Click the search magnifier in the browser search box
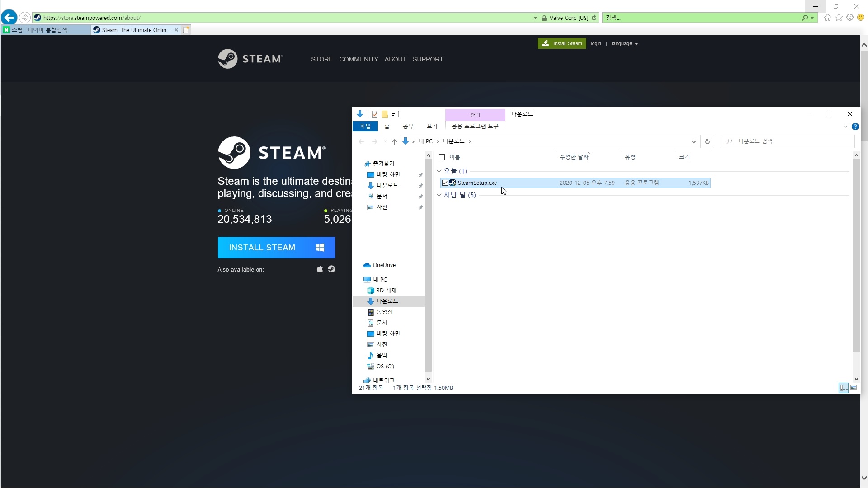Viewport: 868px width, 488px height. point(805,18)
